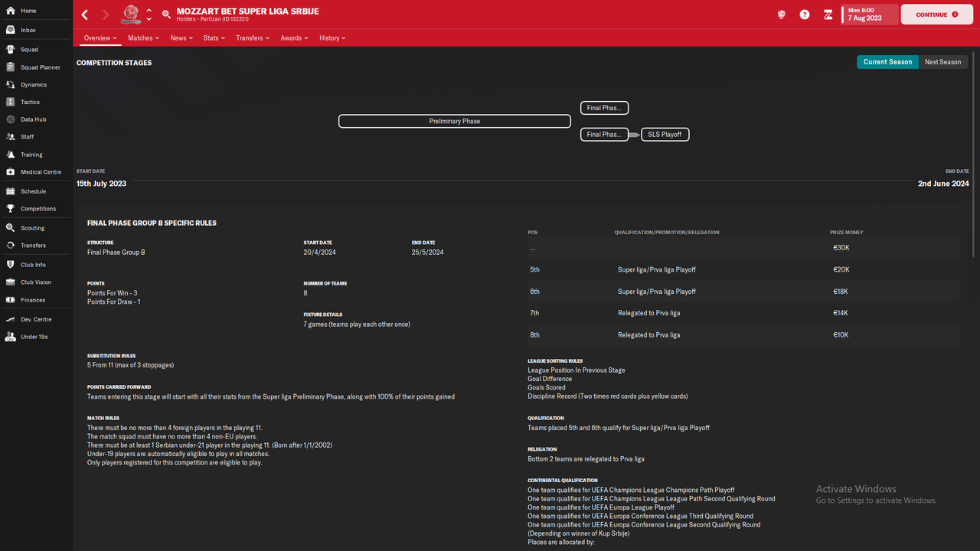Select the Preliminary Phase stage box

point(455,121)
